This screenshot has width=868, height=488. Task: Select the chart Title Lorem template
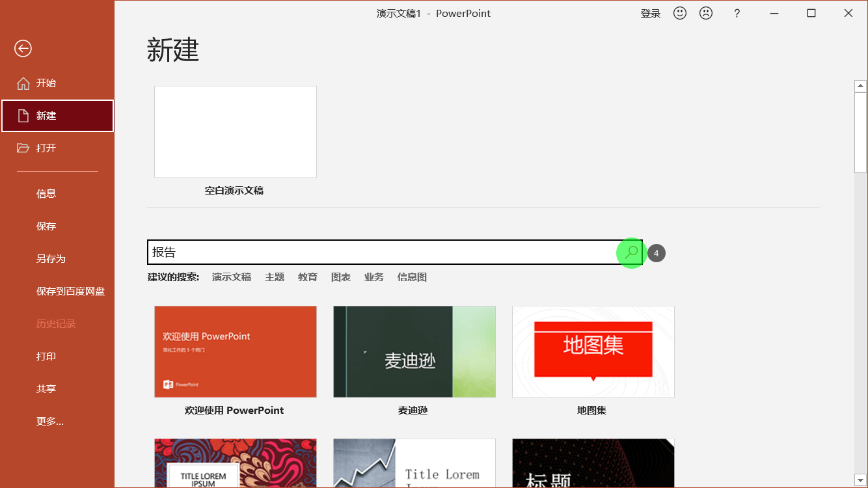[414, 463]
